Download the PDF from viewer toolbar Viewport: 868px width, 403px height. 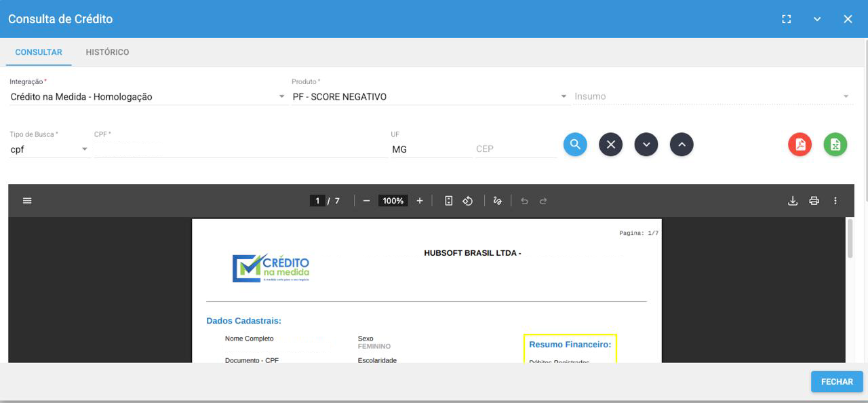[792, 201]
